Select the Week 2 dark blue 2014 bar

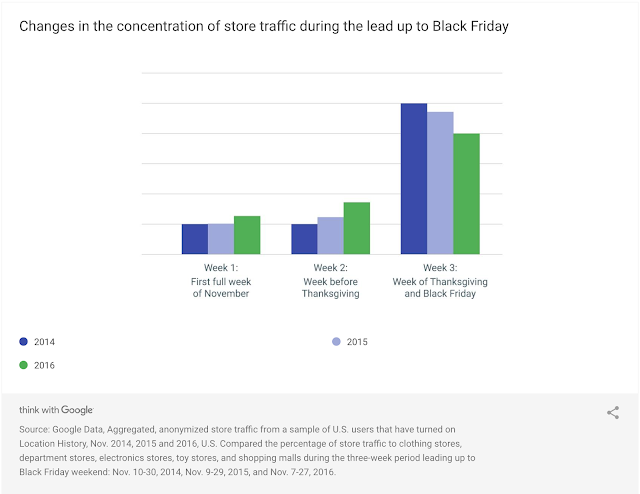304,239
